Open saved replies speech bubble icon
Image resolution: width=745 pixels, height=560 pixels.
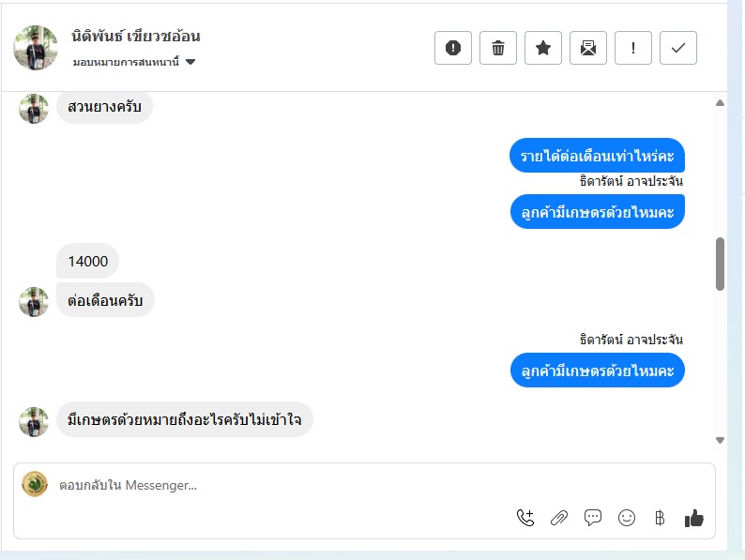(593, 518)
